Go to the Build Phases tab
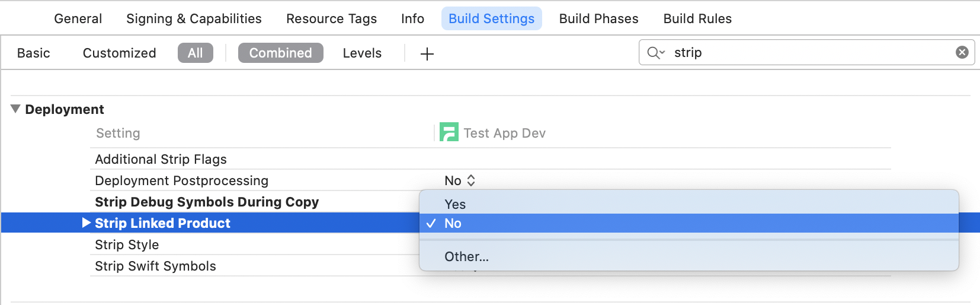Screen dimensions: 980x305 click(598, 19)
